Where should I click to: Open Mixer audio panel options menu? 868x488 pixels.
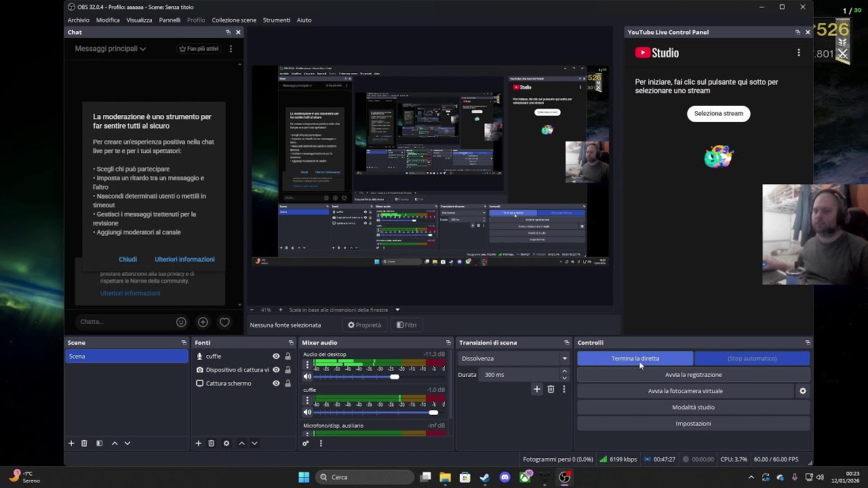[321, 443]
